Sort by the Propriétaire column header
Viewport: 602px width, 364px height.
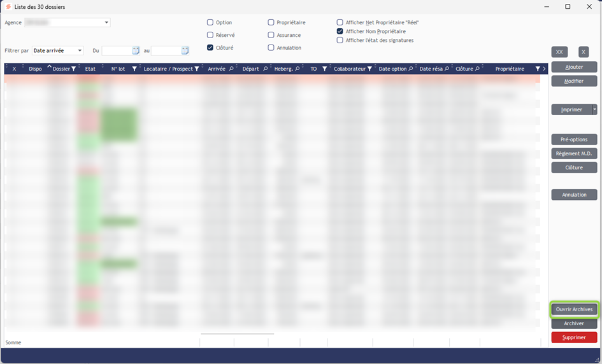pos(510,69)
